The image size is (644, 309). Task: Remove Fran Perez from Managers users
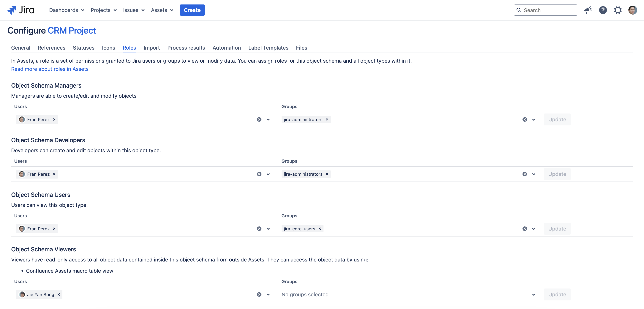pos(54,119)
